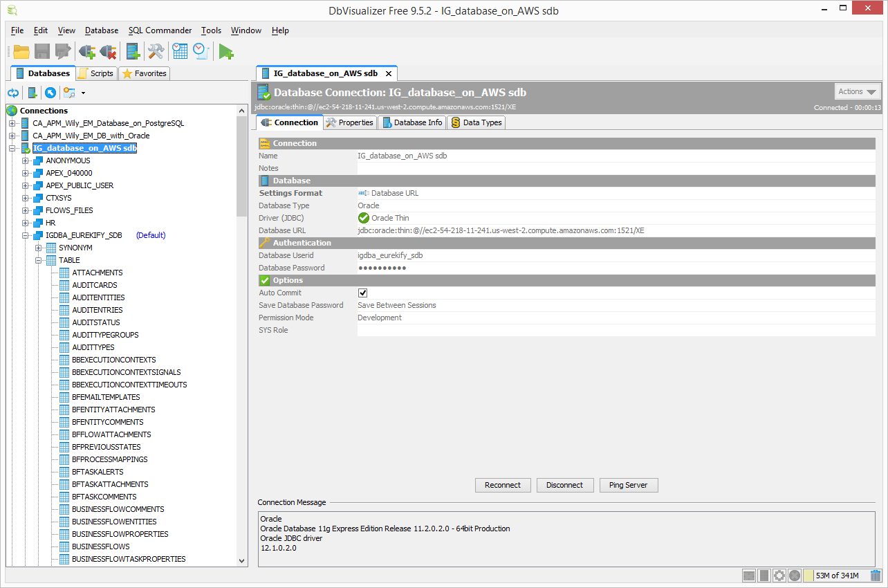Open the Help menu
Image resolution: width=888 pixels, height=588 pixels.
pos(280,30)
